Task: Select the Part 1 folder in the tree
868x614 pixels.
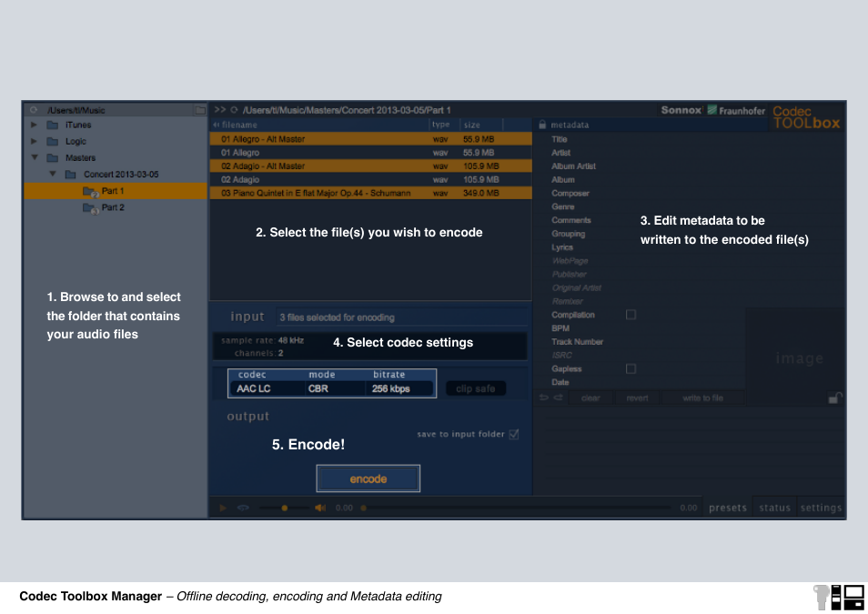Action: click(x=116, y=191)
